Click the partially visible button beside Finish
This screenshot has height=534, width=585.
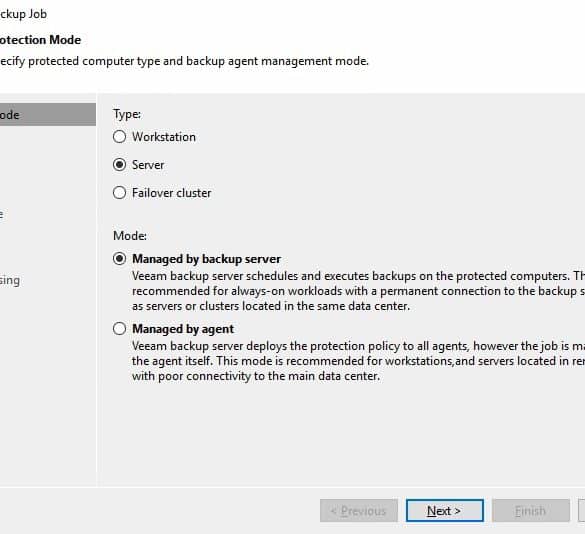[581, 510]
